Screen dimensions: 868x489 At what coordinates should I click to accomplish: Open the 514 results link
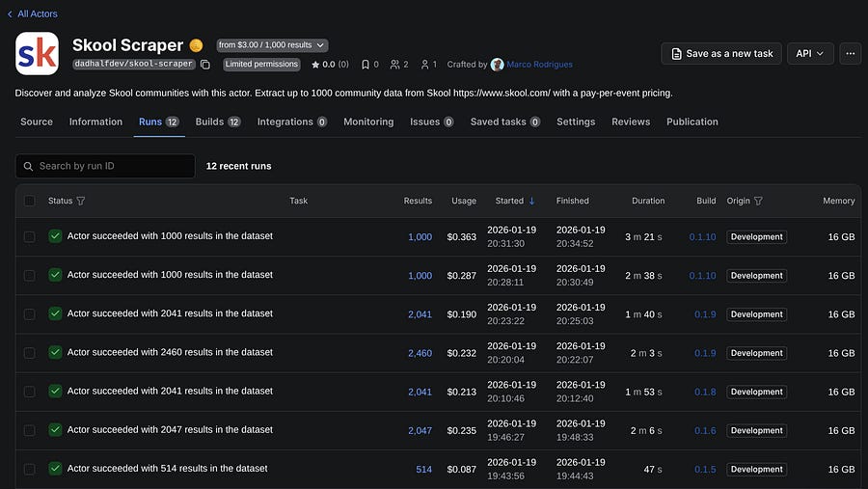tap(423, 470)
